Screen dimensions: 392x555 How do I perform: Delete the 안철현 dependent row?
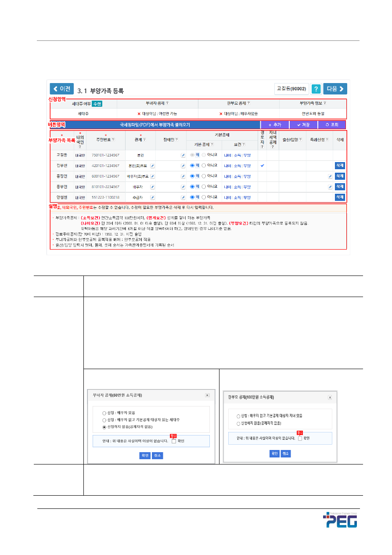(x=340, y=197)
